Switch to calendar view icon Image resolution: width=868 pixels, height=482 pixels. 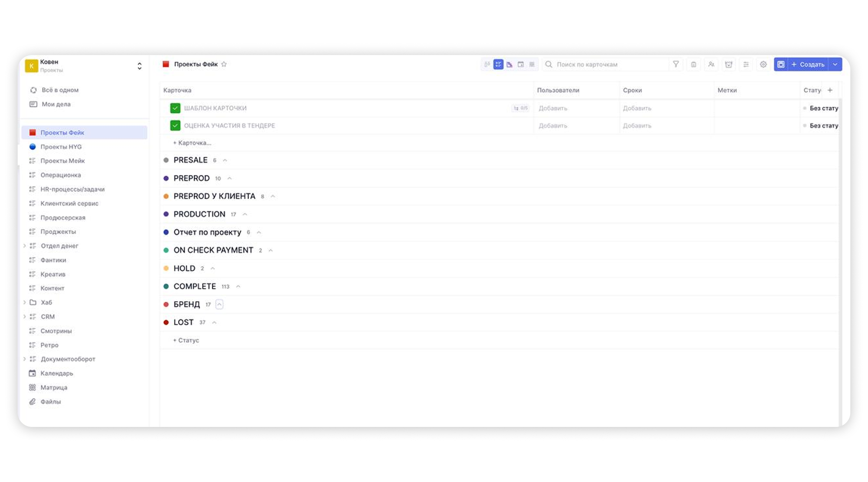click(520, 64)
